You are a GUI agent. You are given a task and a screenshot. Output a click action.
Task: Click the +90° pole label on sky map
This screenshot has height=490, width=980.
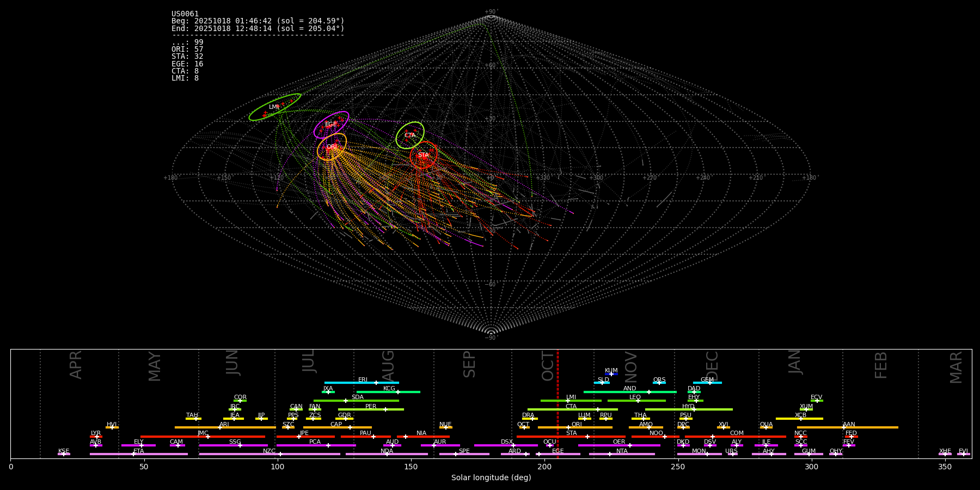coord(491,12)
